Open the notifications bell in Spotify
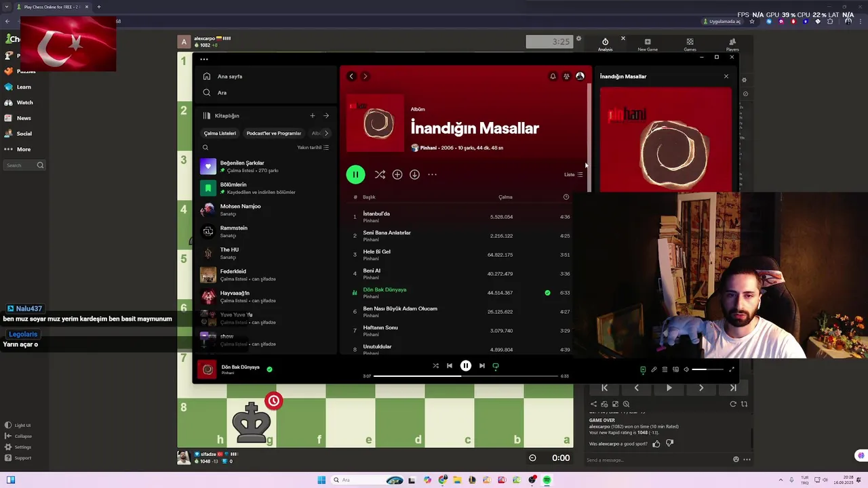This screenshot has height=488, width=868. pyautogui.click(x=553, y=76)
